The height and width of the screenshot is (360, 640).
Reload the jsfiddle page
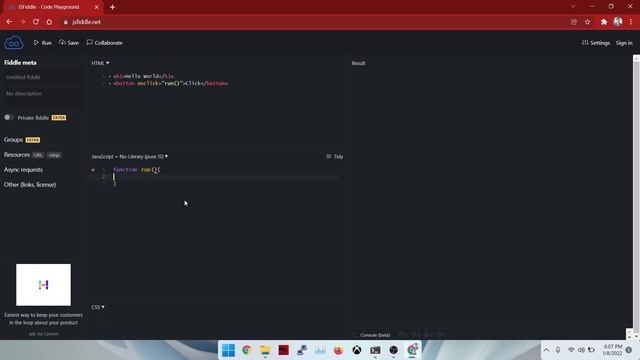pos(36,22)
